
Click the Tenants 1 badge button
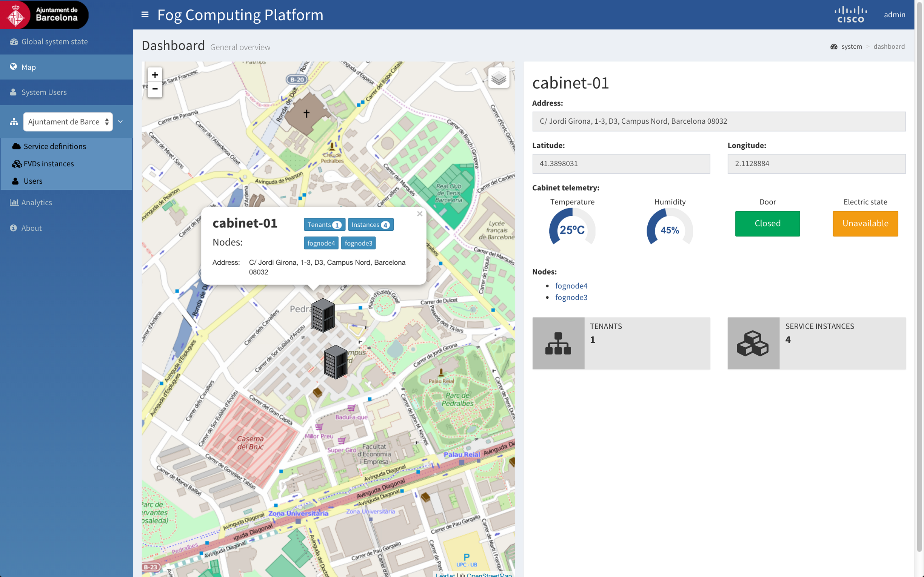pos(324,224)
